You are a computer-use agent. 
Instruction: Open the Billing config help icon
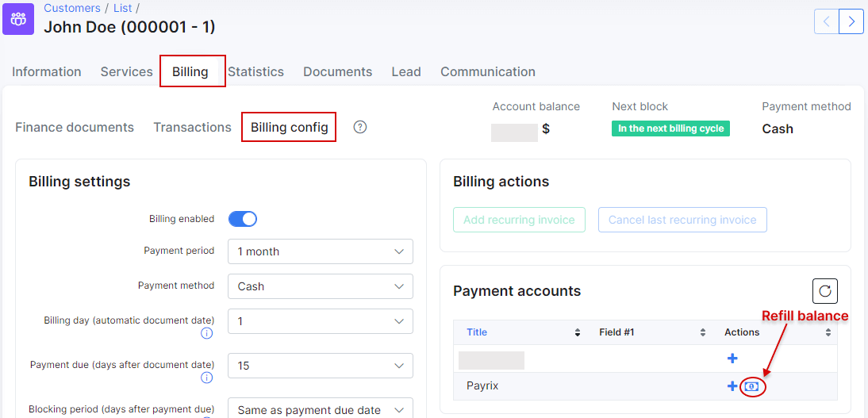pyautogui.click(x=360, y=127)
